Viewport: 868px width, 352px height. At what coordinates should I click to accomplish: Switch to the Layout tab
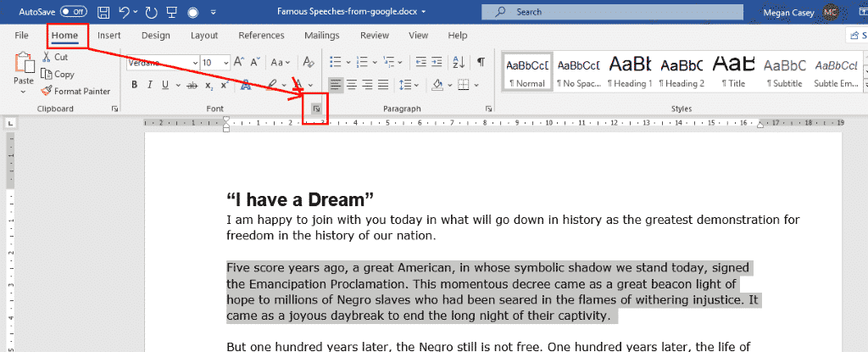[204, 36]
